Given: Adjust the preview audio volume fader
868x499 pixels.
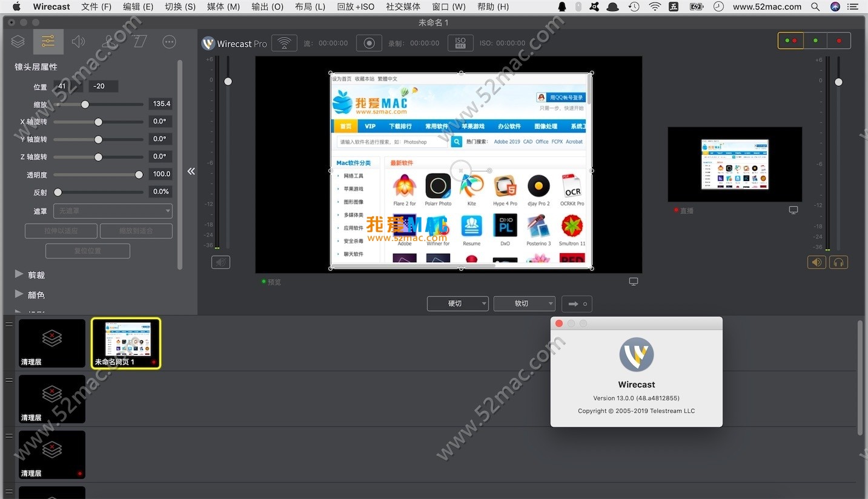Looking at the screenshot, I should (228, 81).
